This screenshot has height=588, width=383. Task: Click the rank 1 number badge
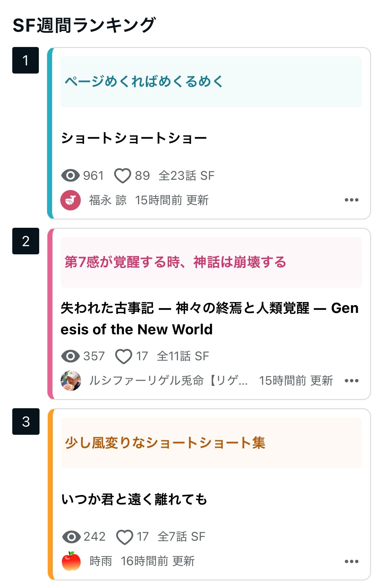26,60
